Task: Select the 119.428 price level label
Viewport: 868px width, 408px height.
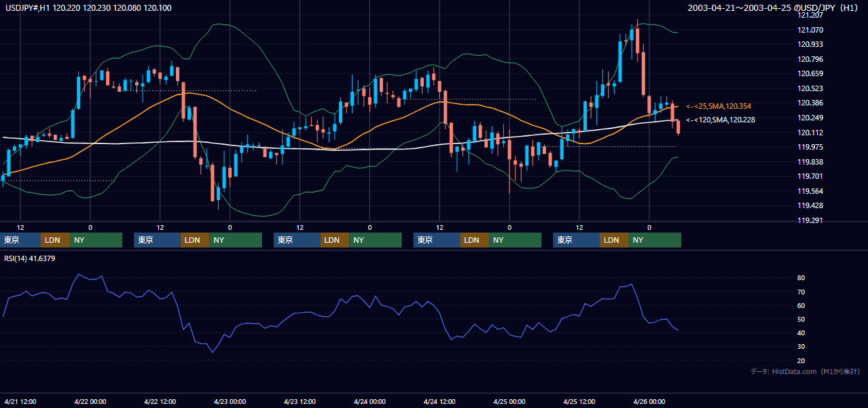Action: point(810,205)
